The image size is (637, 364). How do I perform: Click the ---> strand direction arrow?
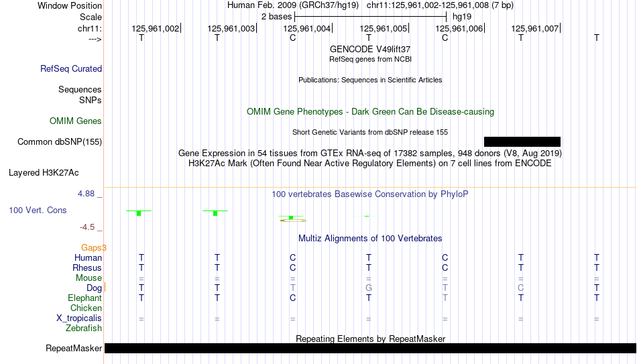coord(95,39)
